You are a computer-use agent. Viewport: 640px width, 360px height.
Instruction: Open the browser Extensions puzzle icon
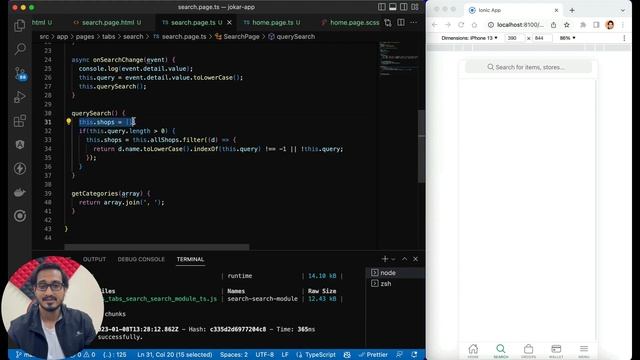[x=583, y=25]
